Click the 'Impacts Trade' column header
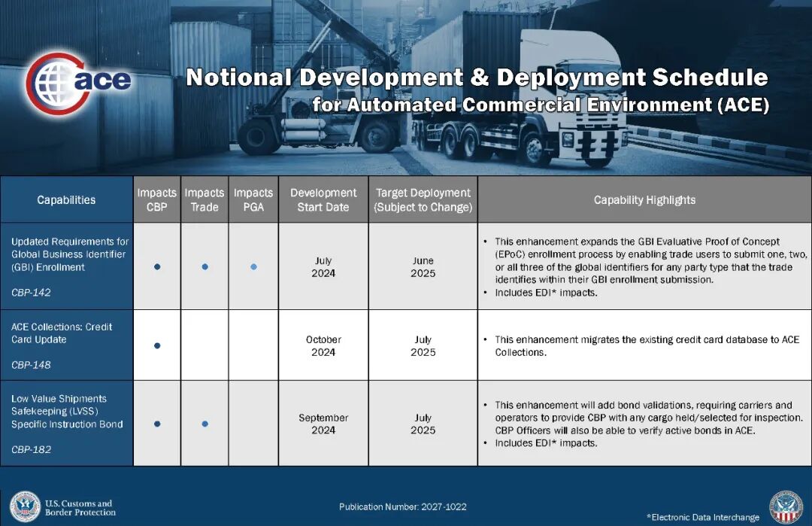The width and height of the screenshot is (812, 526). pos(205,200)
